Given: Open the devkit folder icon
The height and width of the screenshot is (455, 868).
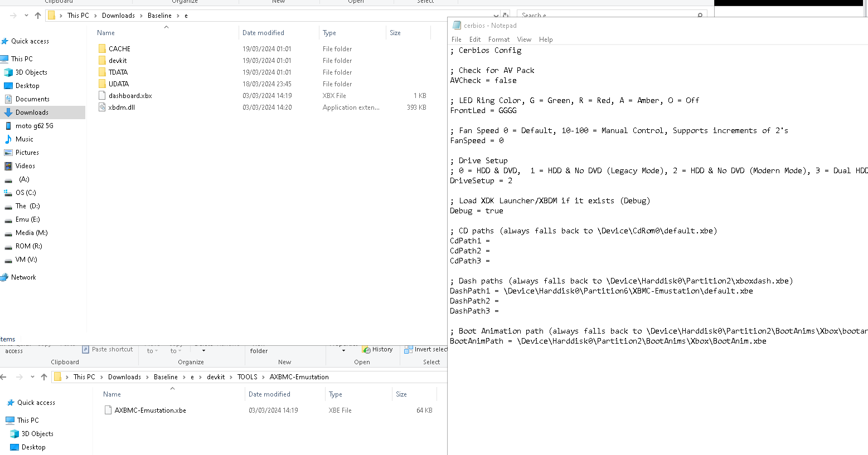Looking at the screenshot, I should pos(102,61).
